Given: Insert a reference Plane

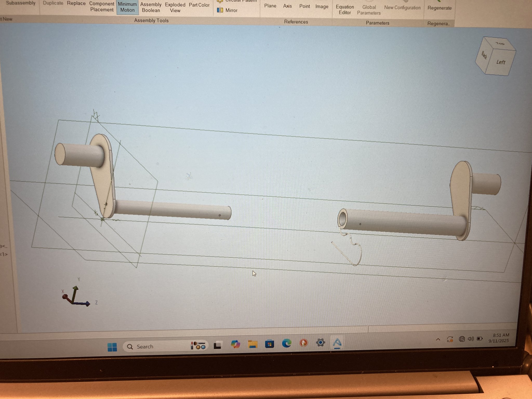Looking at the screenshot, I should coord(270,6).
